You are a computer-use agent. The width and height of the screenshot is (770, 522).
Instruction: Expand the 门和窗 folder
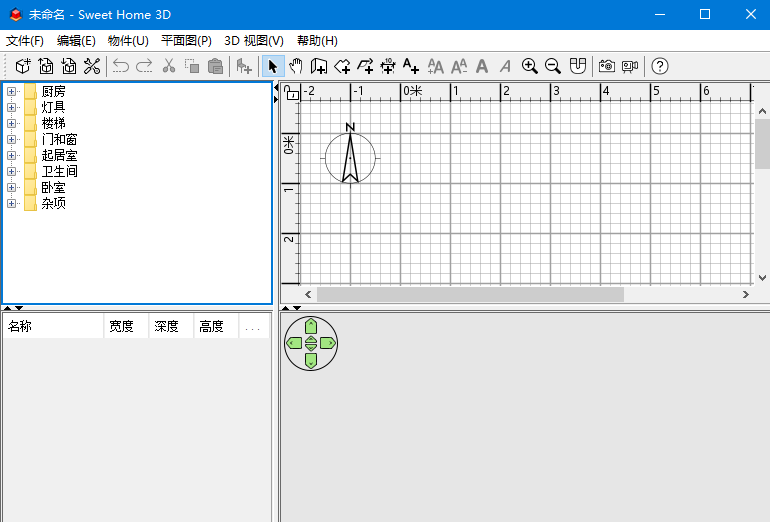tap(11, 139)
